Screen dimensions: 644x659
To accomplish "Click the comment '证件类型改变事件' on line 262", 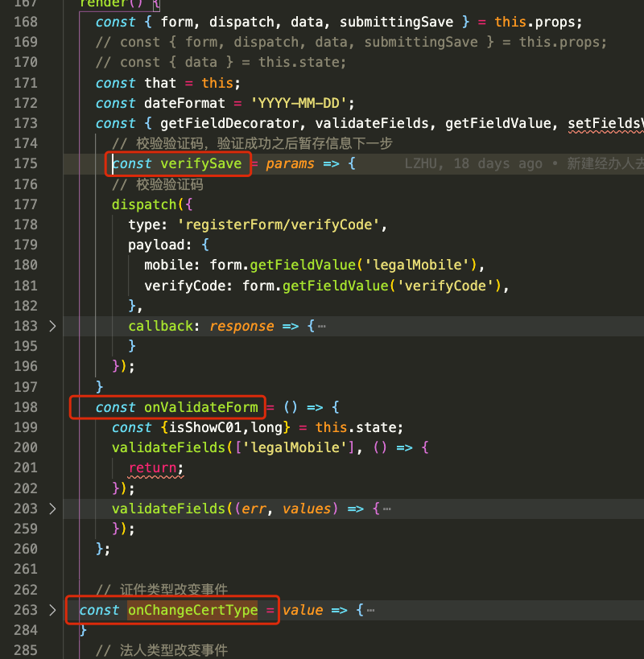I will (174, 590).
